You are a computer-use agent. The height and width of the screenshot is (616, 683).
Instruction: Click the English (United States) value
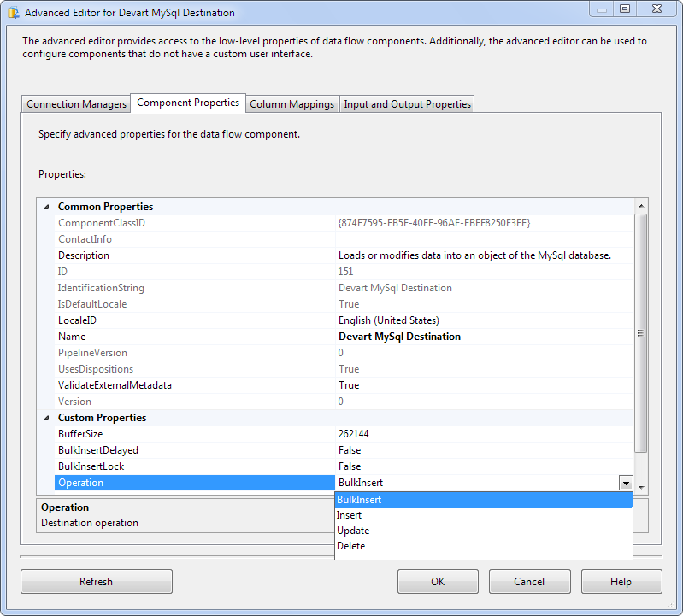389,320
